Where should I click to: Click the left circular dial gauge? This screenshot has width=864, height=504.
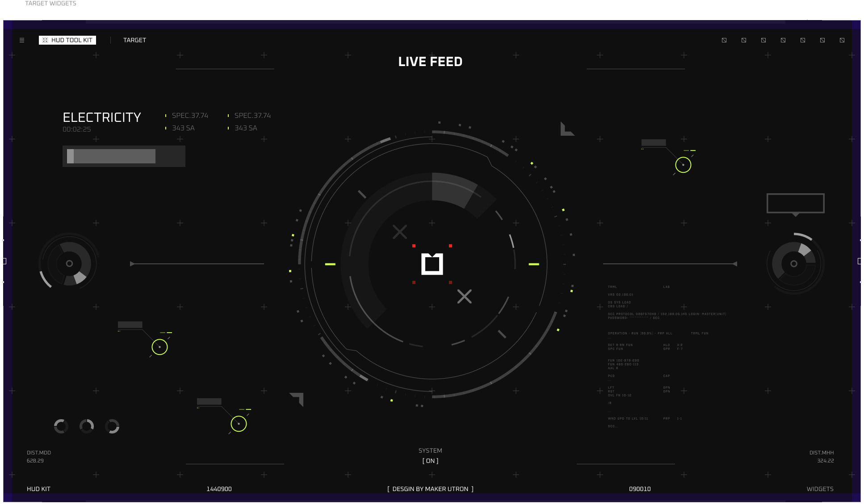pos(69,263)
